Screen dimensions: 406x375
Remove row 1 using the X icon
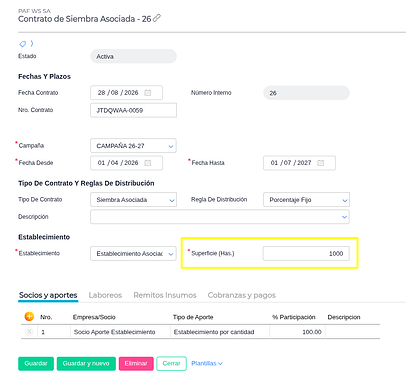[29, 332]
